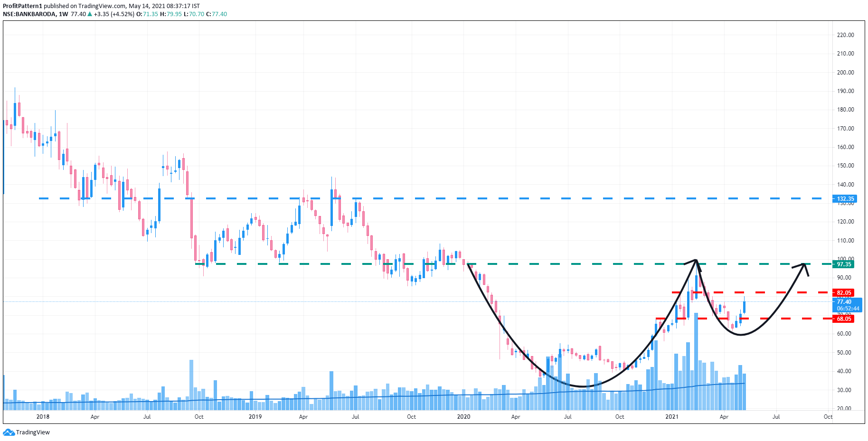Click the 132.35 blue price label
868x441 pixels.
pyautogui.click(x=845, y=199)
